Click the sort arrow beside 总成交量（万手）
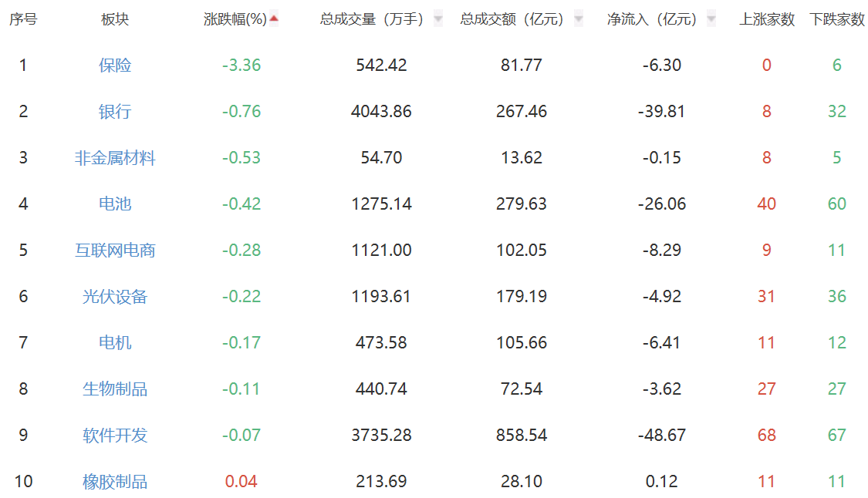 (x=438, y=19)
